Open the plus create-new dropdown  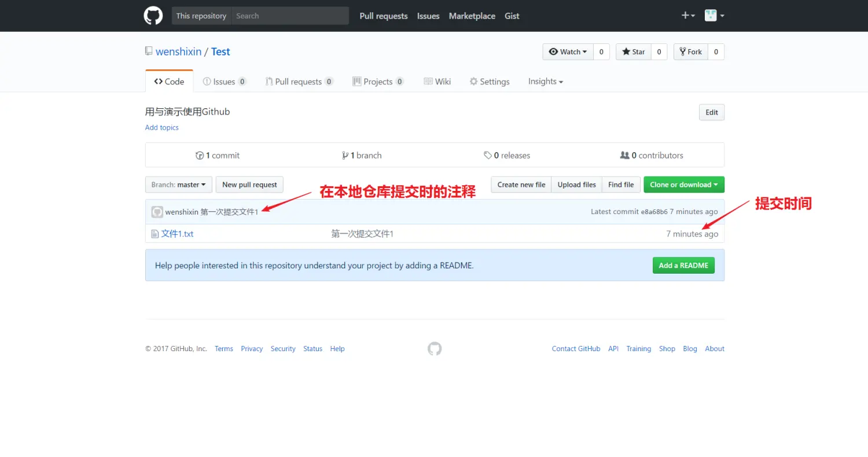coord(688,16)
